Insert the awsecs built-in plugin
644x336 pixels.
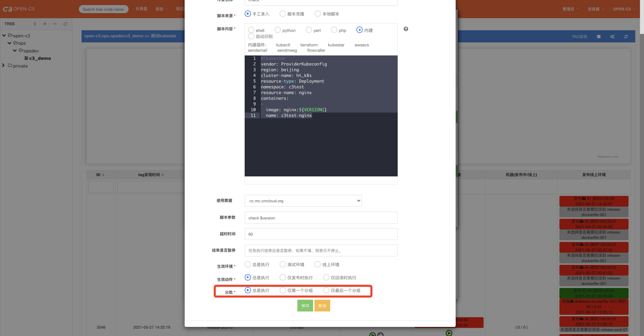[361, 45]
